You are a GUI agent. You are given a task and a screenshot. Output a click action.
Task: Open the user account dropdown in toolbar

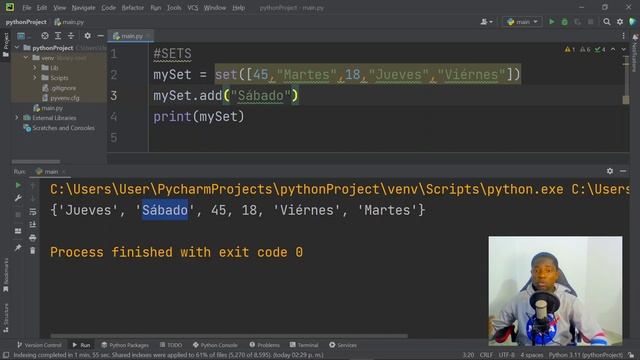[487, 22]
